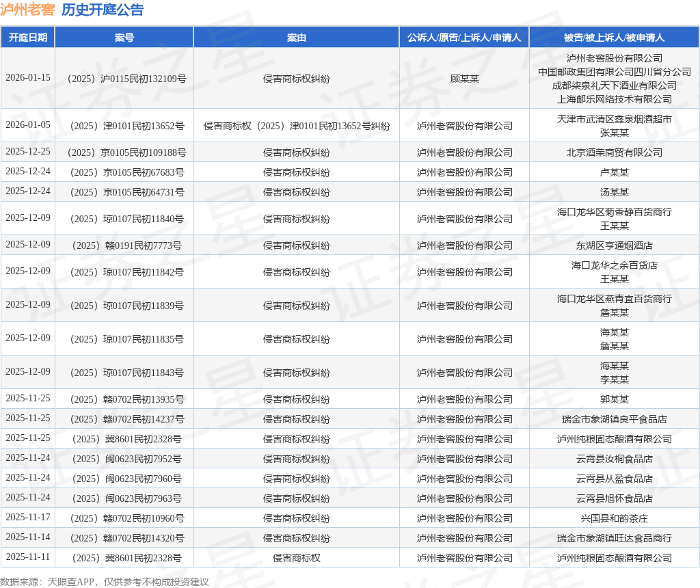Click defendant 中国邮政集团有限公司四川省分公司
This screenshot has height=588, width=700.
point(615,72)
